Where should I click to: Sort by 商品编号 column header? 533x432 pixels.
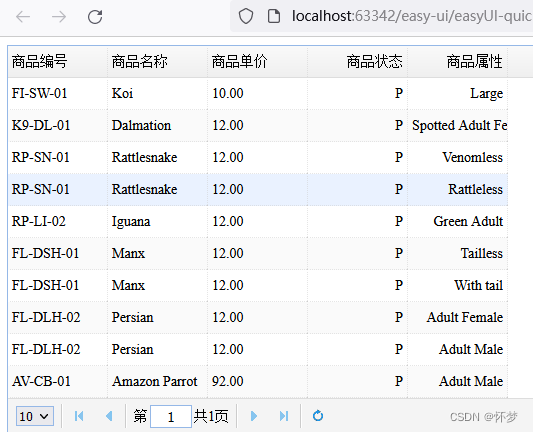(x=58, y=62)
